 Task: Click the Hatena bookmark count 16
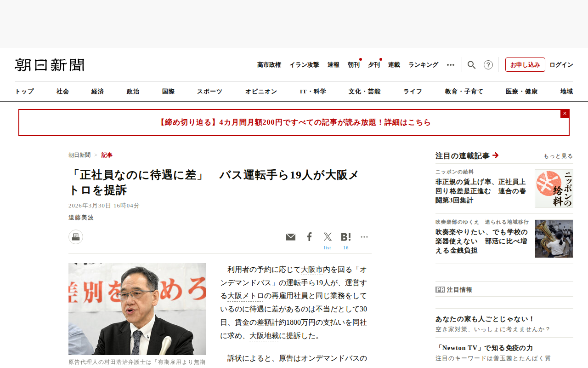(346, 248)
